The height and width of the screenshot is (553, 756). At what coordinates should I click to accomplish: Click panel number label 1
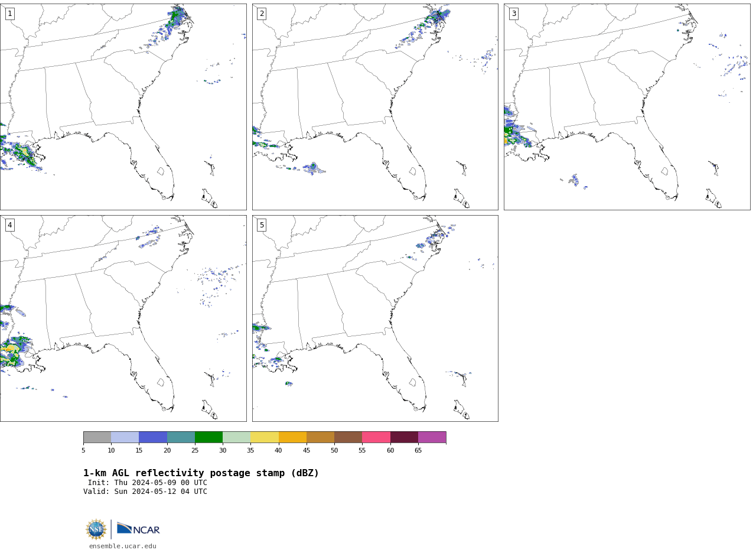point(9,14)
